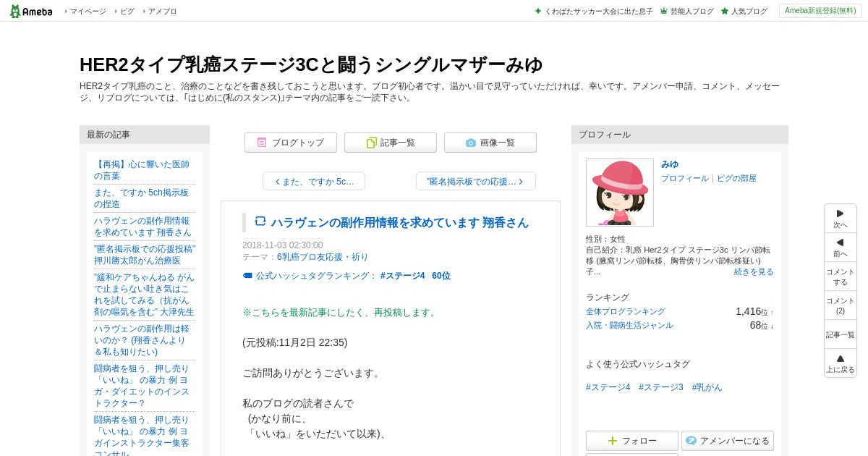Open 人気ブログ link

749,12
